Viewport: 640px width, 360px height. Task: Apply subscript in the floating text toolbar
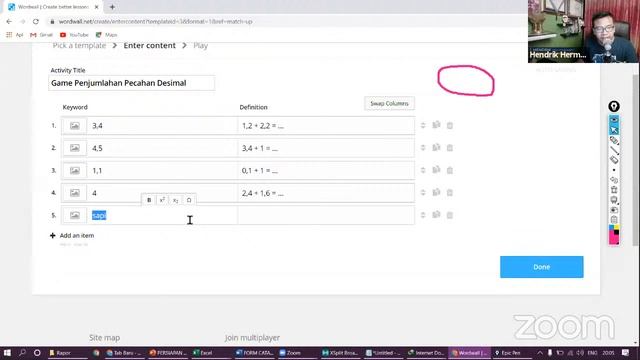176,200
